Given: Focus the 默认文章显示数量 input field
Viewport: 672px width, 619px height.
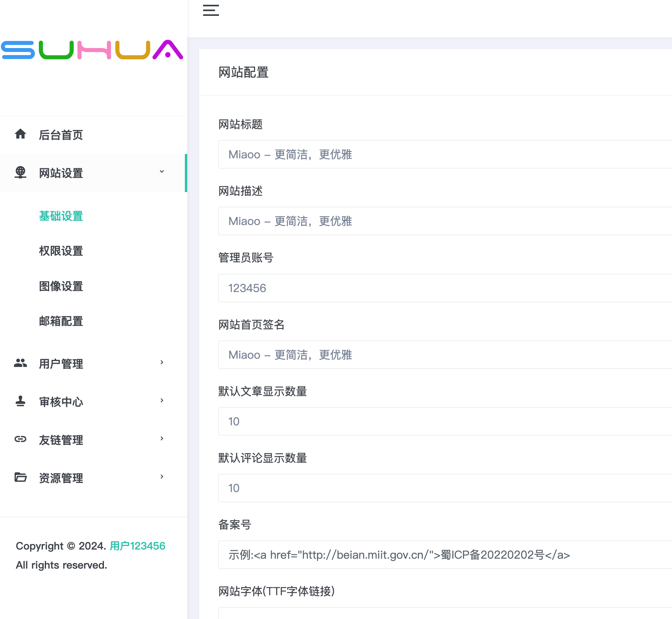Looking at the screenshot, I should click(x=445, y=421).
